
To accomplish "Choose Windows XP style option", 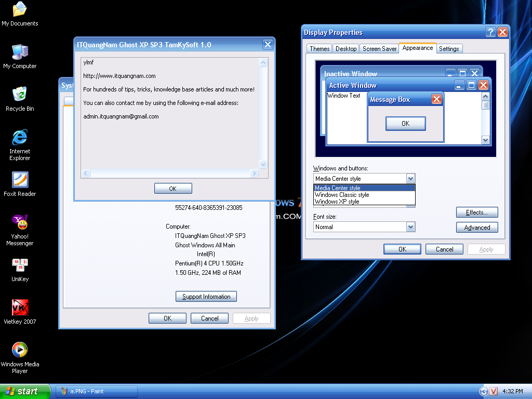I will pos(364,202).
